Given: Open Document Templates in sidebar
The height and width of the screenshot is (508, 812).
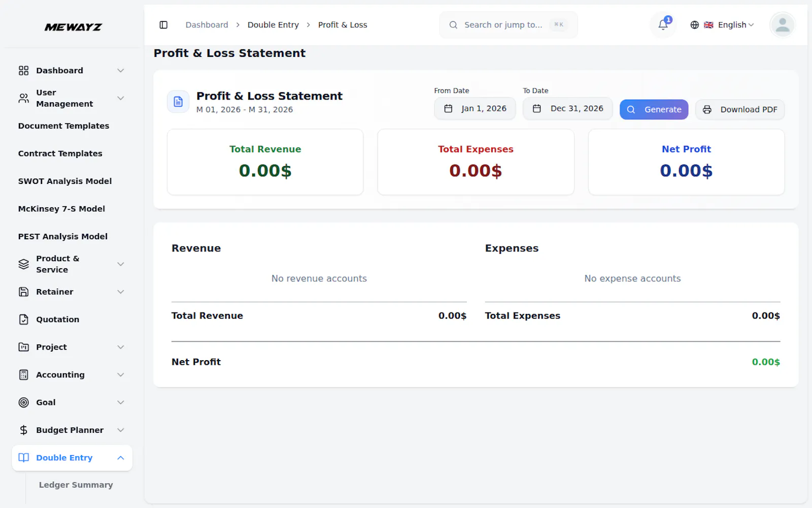Looking at the screenshot, I should coord(63,126).
